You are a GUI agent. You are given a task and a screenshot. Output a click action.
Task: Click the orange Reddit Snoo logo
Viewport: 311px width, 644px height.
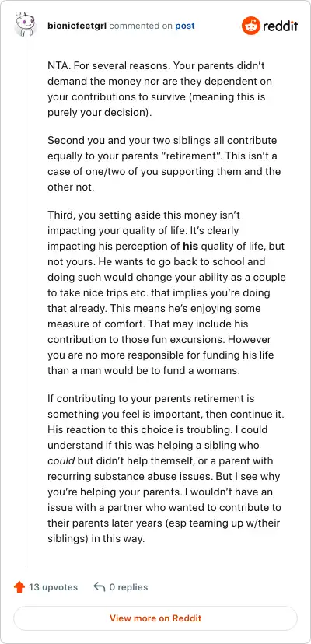click(x=250, y=26)
